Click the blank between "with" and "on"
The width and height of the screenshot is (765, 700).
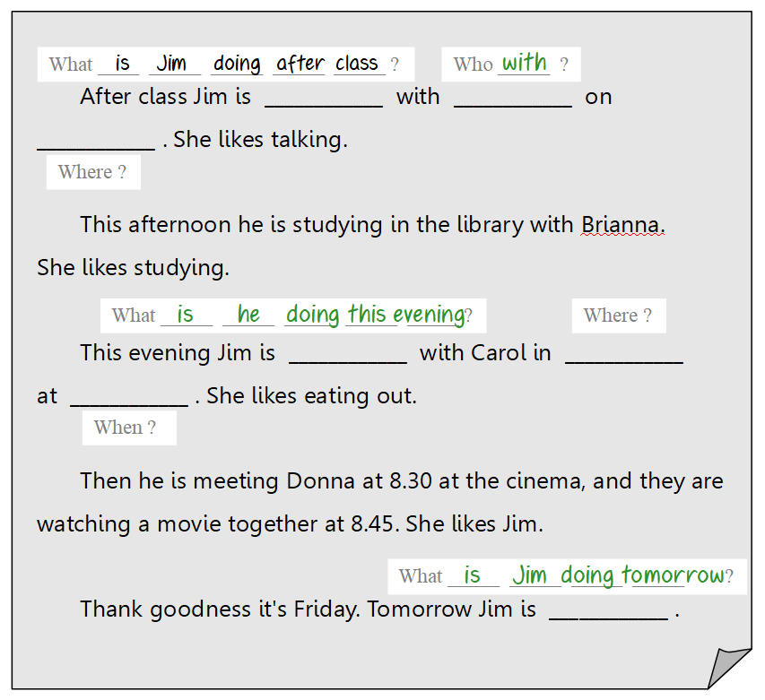(512, 98)
